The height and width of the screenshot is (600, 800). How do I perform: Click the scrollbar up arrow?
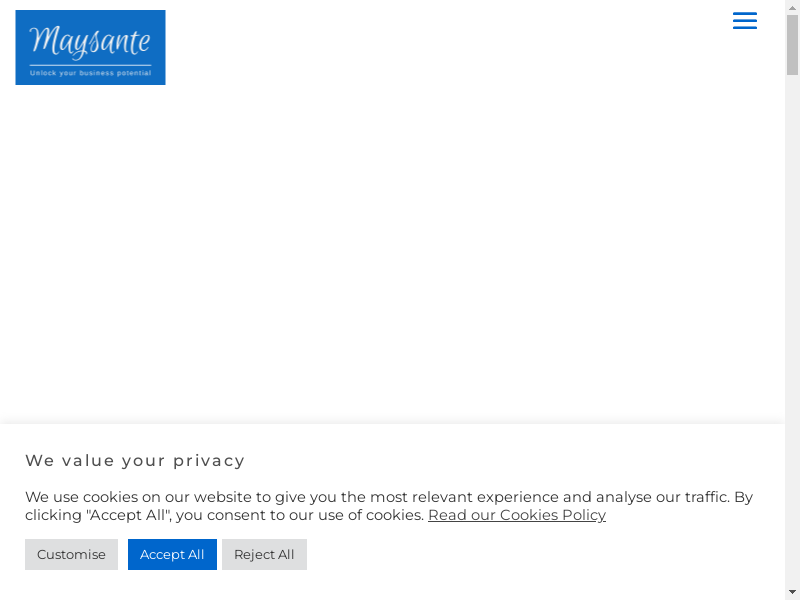coord(792,7)
